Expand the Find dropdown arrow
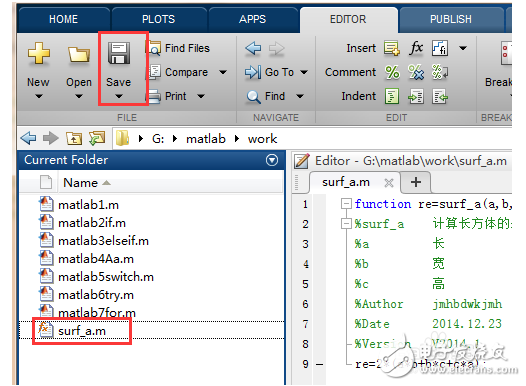The height and width of the screenshot is (386, 526). pos(300,97)
